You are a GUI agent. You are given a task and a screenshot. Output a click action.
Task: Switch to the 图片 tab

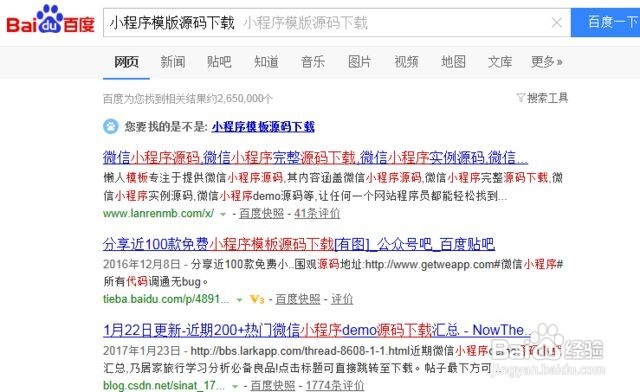pyautogui.click(x=359, y=62)
